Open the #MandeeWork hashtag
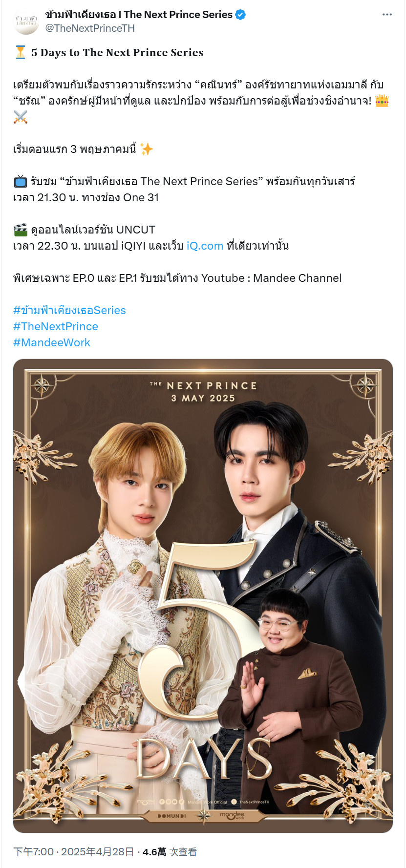 pos(52,342)
